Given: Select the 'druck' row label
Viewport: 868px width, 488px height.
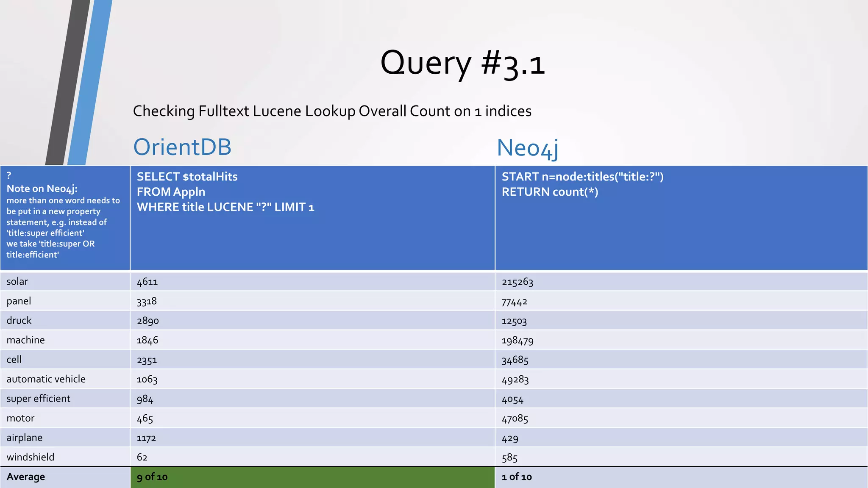Looking at the screenshot, I should (x=19, y=320).
